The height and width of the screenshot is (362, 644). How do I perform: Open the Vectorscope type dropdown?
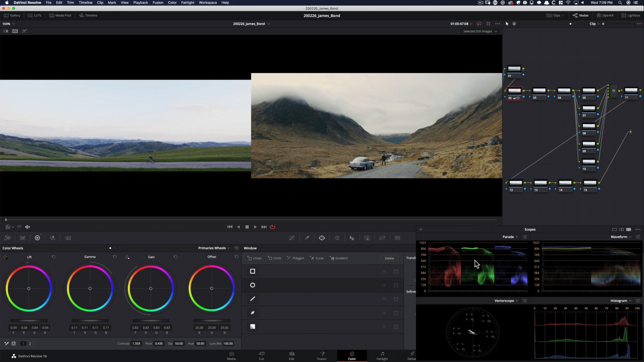506,301
